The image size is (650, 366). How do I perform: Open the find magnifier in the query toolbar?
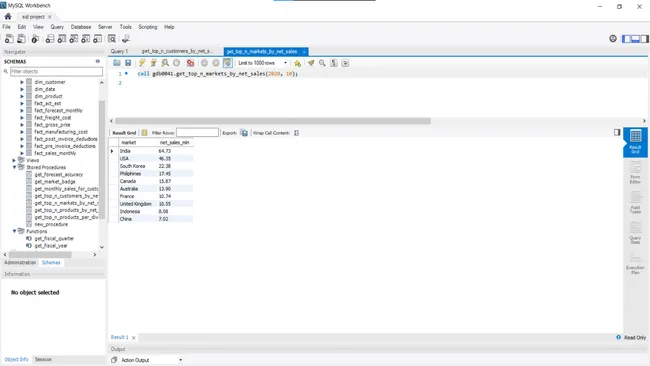coord(322,63)
